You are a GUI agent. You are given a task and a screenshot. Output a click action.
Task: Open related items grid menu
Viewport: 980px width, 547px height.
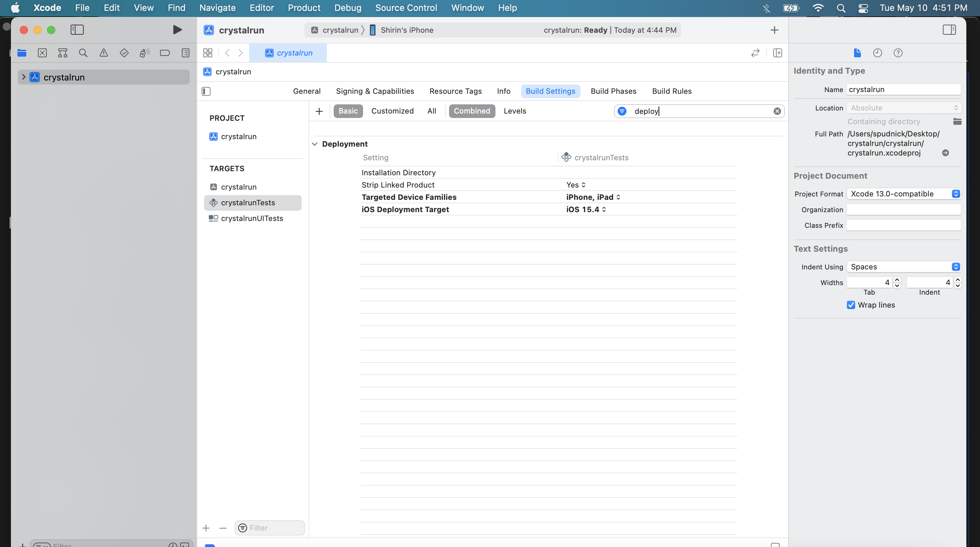[x=208, y=53]
